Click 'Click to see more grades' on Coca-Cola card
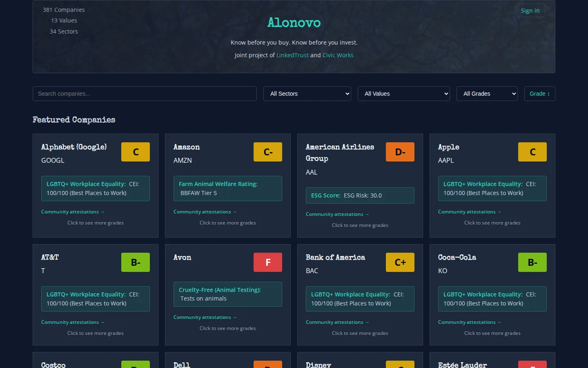The height and width of the screenshot is (368, 588). [x=492, y=333]
